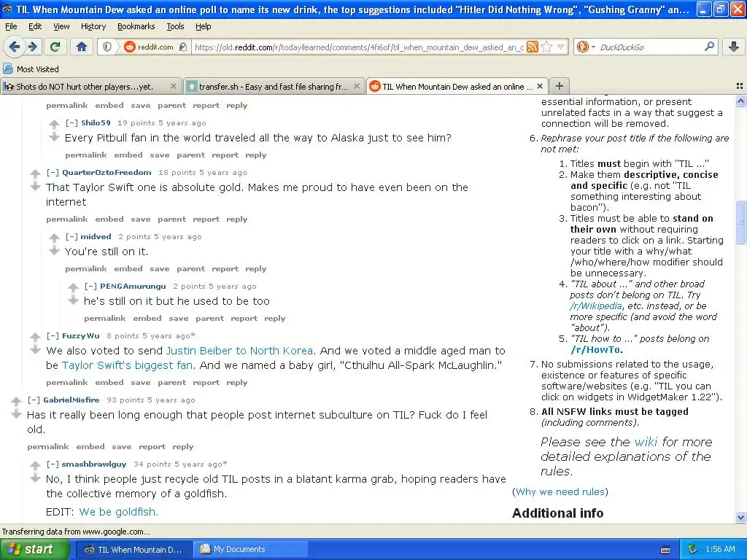Viewport: 747px width, 560px height.
Task: Open the File menu
Action: [x=11, y=26]
